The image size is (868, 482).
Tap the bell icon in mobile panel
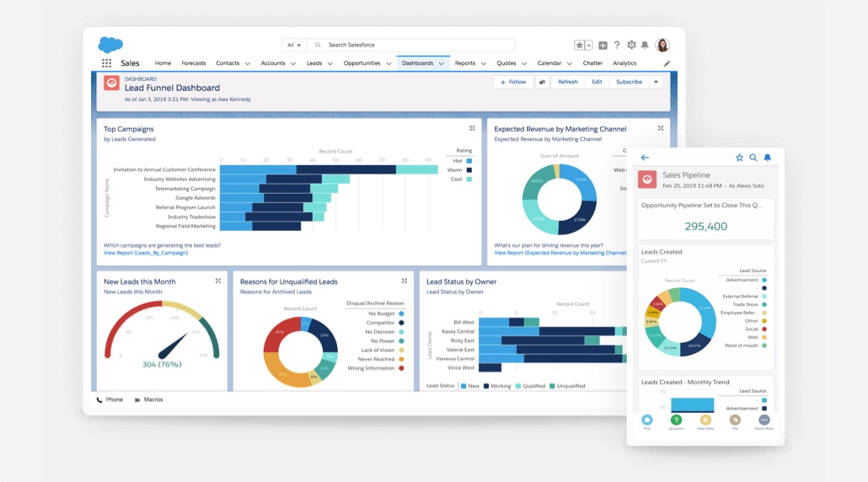tap(767, 158)
